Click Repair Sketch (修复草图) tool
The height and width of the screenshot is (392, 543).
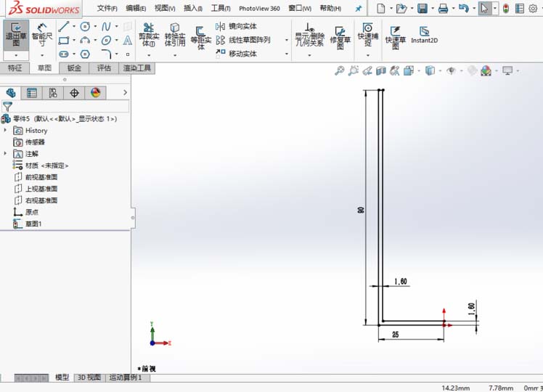[340, 38]
